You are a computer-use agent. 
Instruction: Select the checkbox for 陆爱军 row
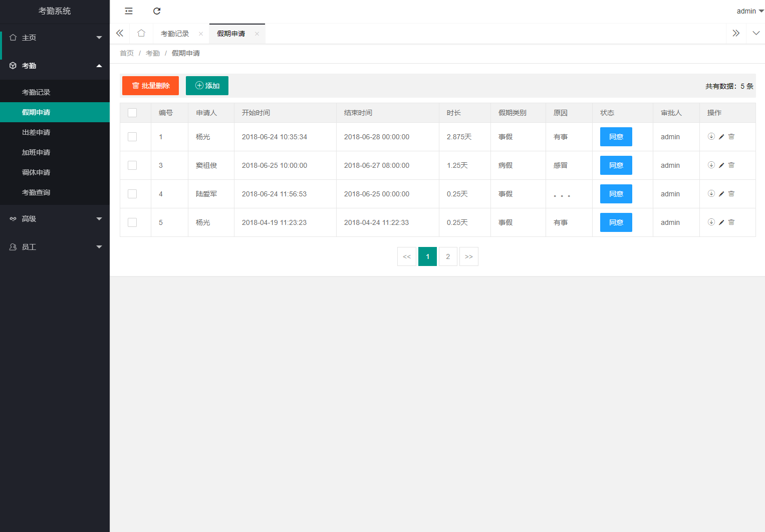point(132,194)
